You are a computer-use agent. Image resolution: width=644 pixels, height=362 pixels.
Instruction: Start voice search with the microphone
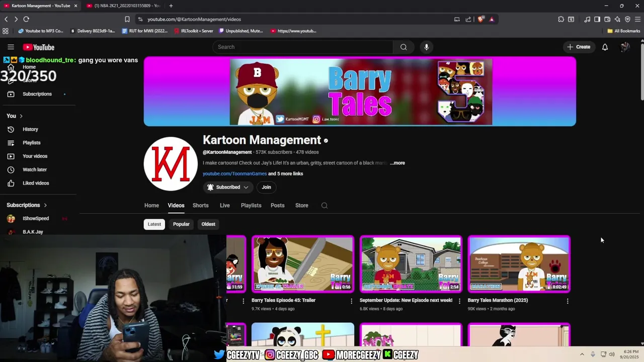click(x=426, y=47)
